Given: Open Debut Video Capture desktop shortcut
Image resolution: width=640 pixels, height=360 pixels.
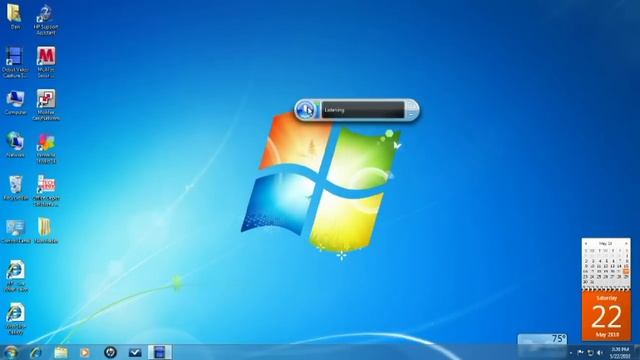Looking at the screenshot, I should click(x=15, y=62).
